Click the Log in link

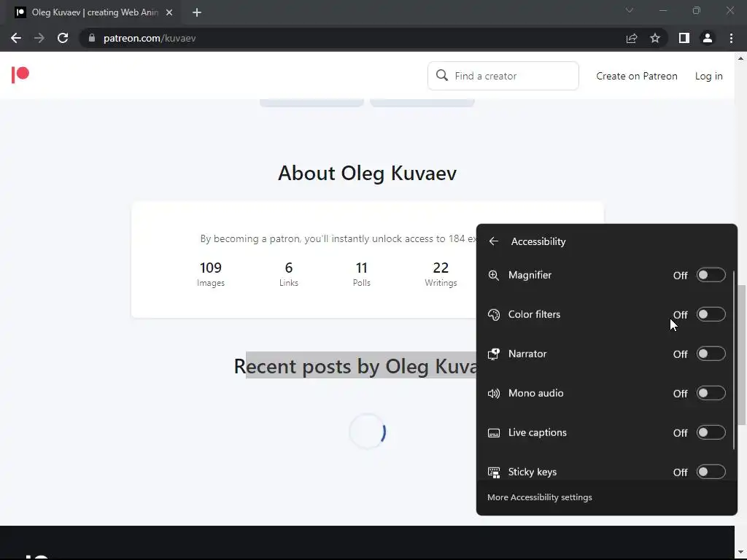(708, 76)
